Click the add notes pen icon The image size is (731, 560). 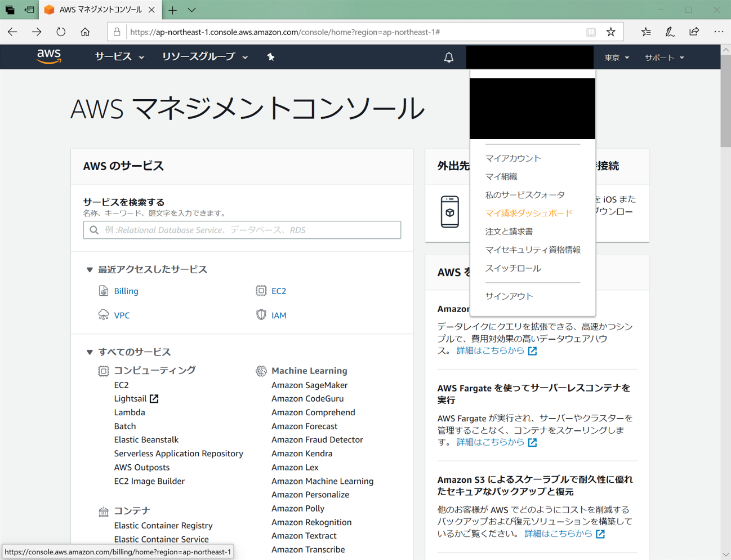670,32
